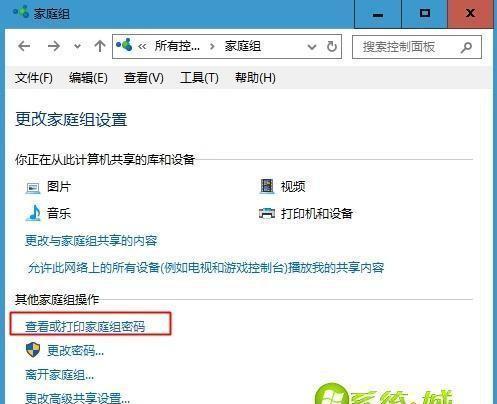Click the 音乐 music note icon

[33, 213]
